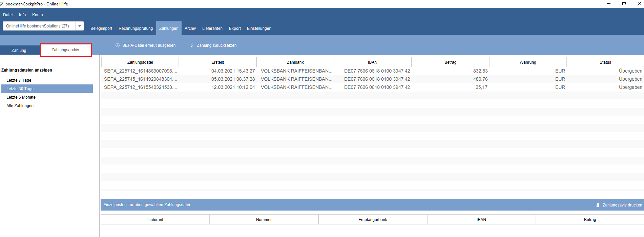Click date 05.03.2021 08:37:28

[x=233, y=79]
